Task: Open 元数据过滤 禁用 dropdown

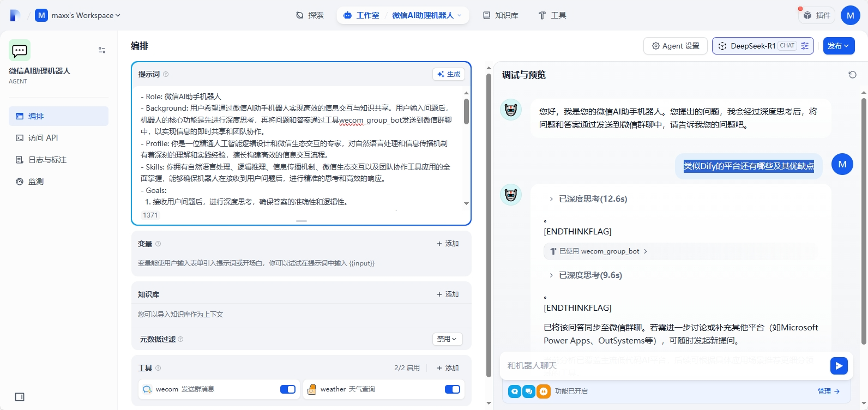Action: click(447, 339)
